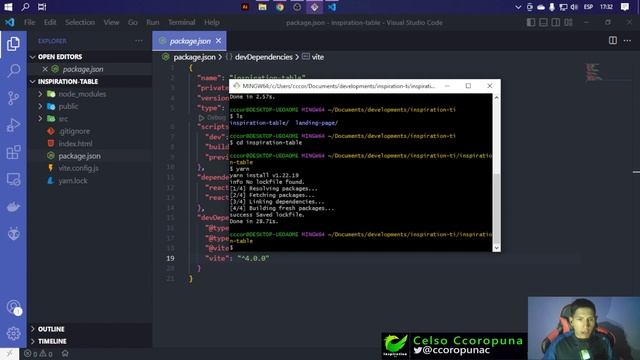This screenshot has height=360, width=640.
Task: Split the editor right
Action: pyautogui.click(x=613, y=40)
